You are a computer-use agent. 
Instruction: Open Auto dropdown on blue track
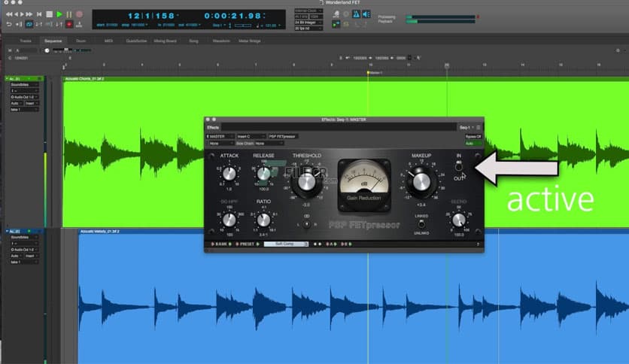(x=17, y=256)
